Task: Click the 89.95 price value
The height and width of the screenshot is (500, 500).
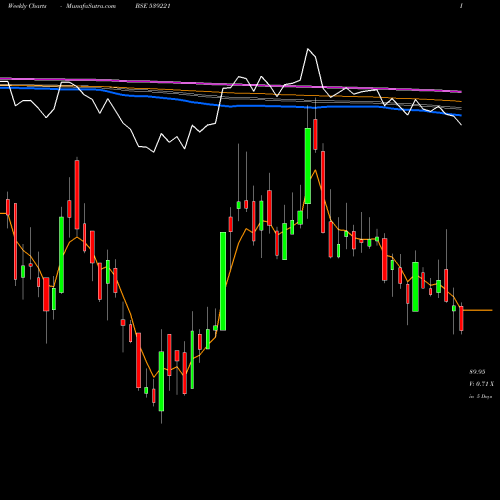Action: (477, 372)
